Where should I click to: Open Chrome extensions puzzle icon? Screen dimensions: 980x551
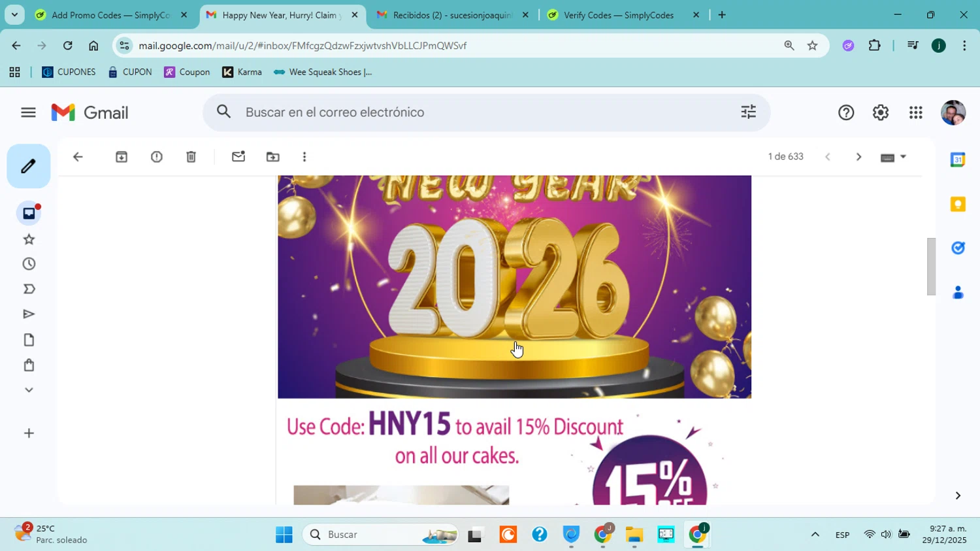click(x=875, y=46)
